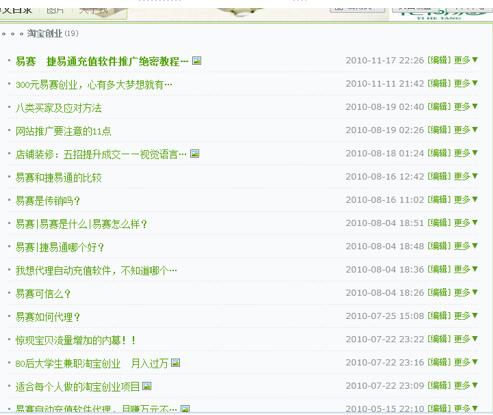Open article 易赛如何代理？
This screenshot has width=493, height=415.
point(48,317)
